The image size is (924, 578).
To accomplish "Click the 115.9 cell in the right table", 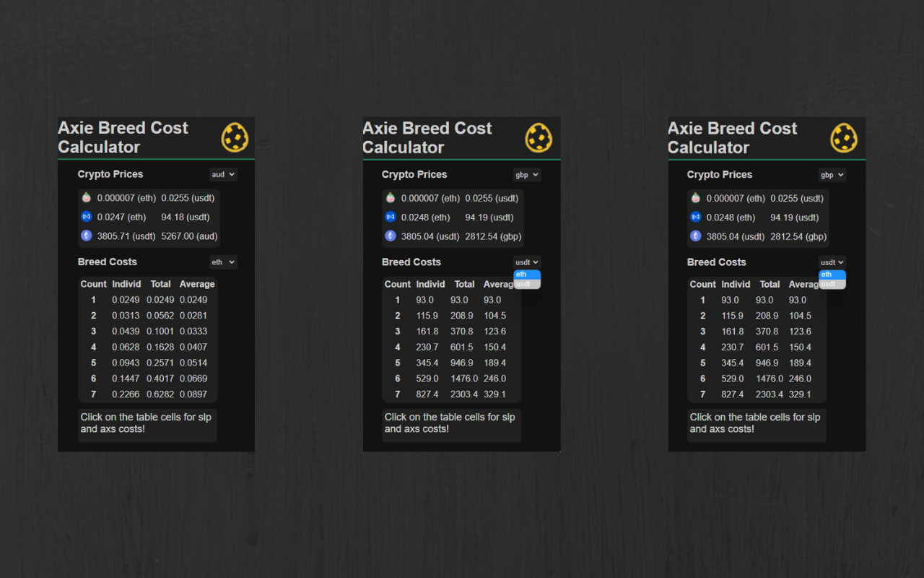I will coord(733,316).
